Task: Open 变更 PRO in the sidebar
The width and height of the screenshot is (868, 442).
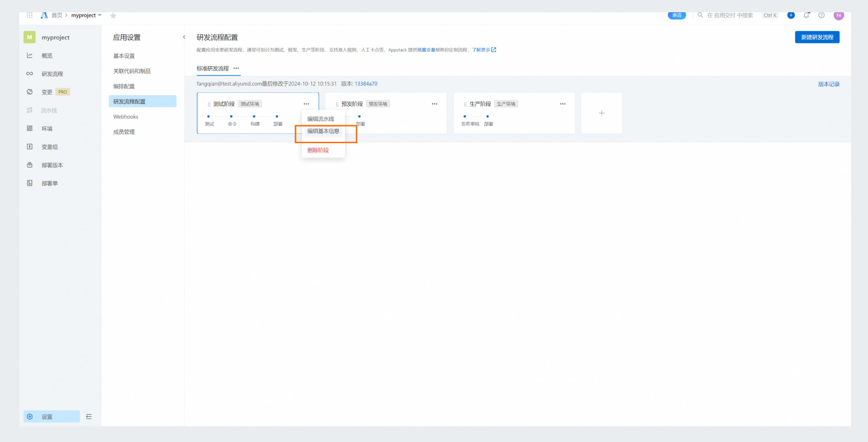Action: [x=52, y=92]
